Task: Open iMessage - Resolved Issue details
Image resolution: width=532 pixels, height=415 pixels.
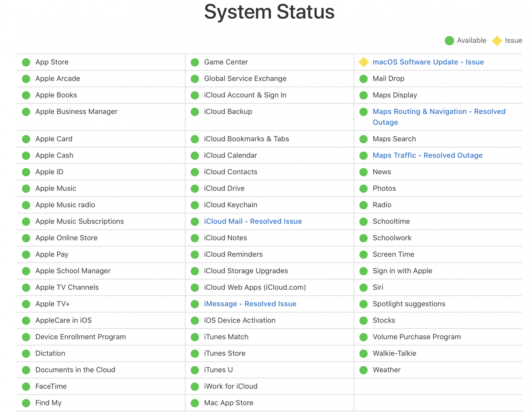Action: click(250, 304)
